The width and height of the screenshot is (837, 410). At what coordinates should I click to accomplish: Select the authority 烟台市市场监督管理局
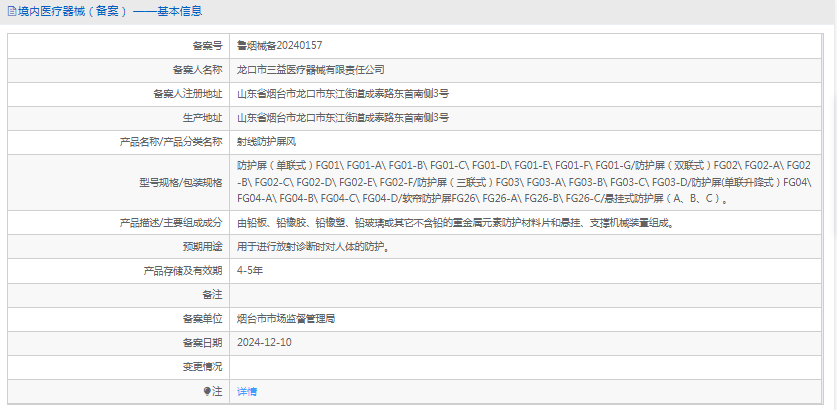tap(286, 319)
